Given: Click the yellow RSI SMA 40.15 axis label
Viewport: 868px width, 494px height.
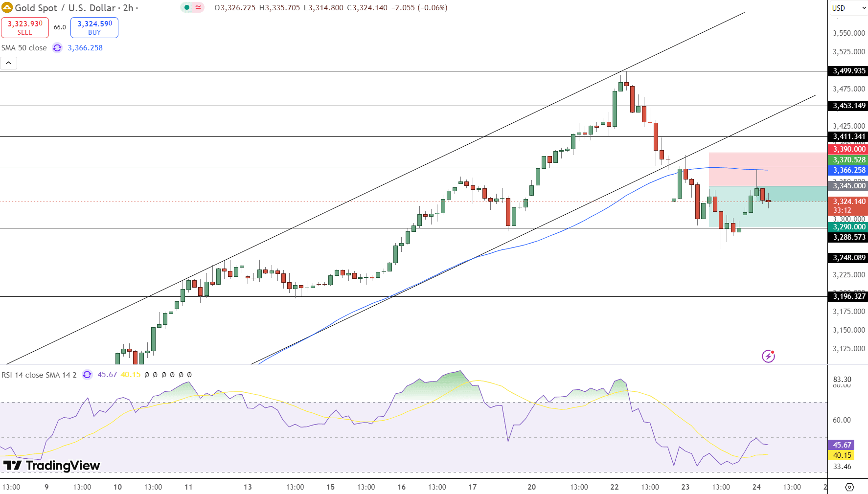Looking at the screenshot, I should (841, 455).
